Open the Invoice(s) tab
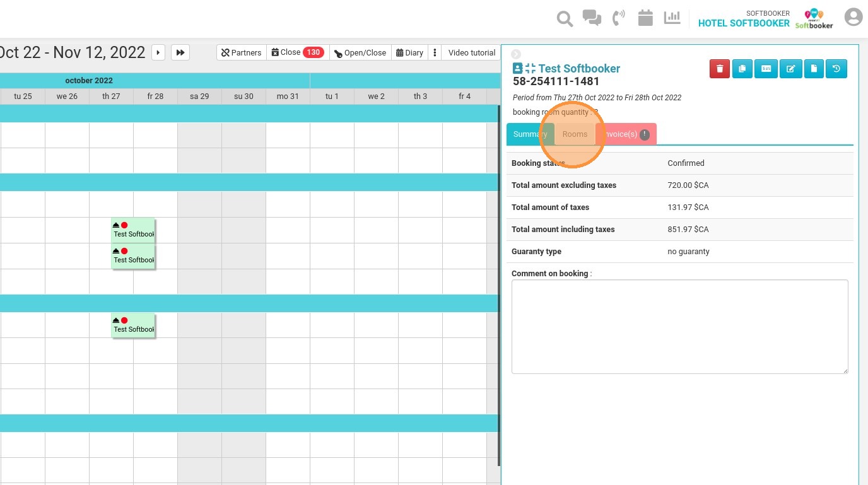The height and width of the screenshot is (485, 868). tap(626, 134)
